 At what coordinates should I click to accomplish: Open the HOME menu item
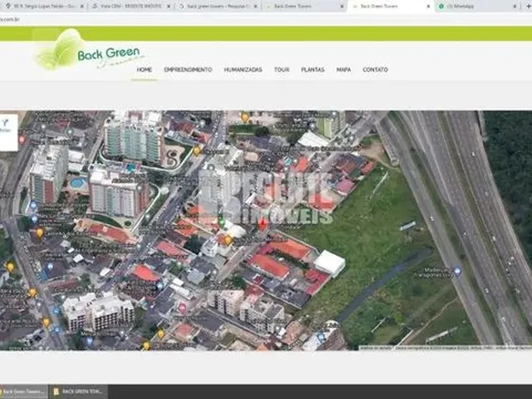pos(144,70)
